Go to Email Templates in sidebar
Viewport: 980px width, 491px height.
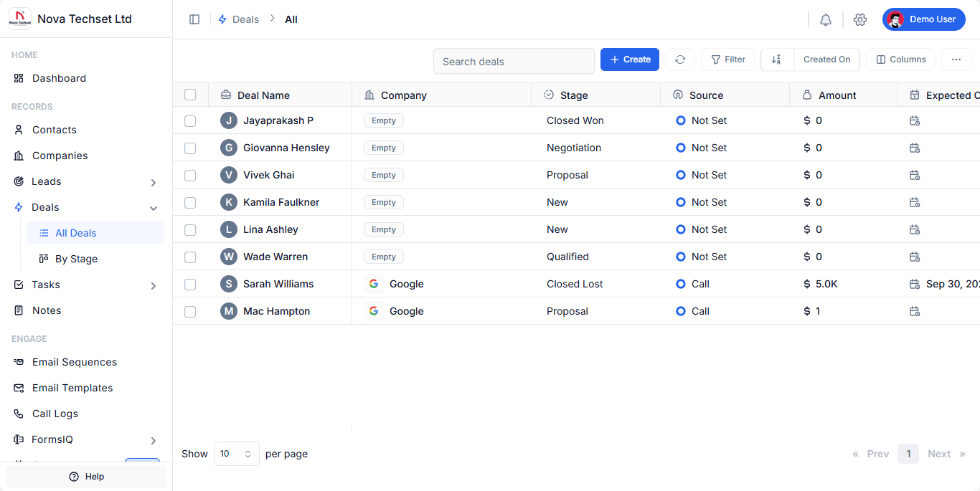pyautogui.click(x=72, y=388)
